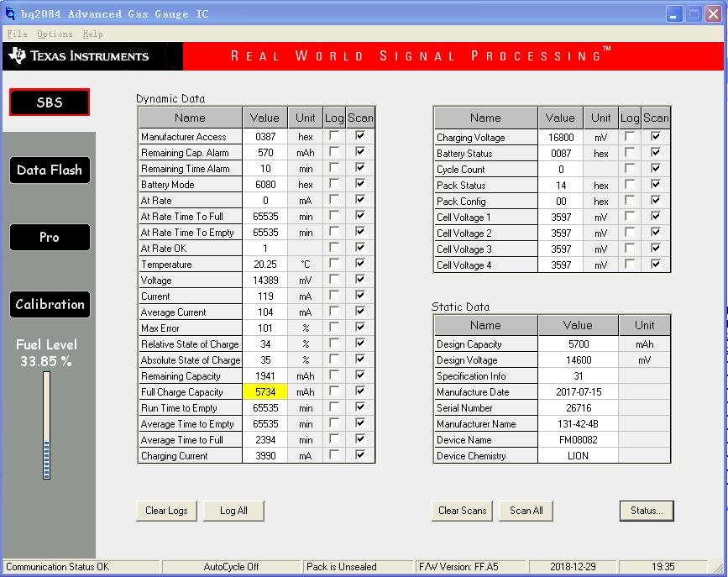The width and height of the screenshot is (728, 577).
Task: Toggle Scan checkbox for Max Error
Action: tap(360, 327)
